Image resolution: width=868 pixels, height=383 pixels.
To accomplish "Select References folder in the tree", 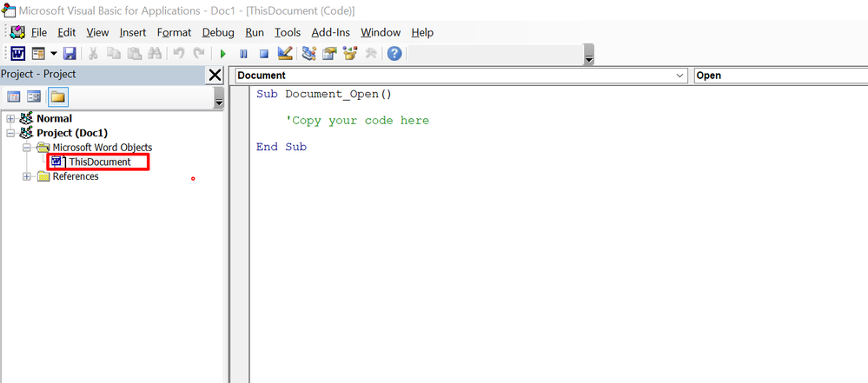I will tap(76, 176).
